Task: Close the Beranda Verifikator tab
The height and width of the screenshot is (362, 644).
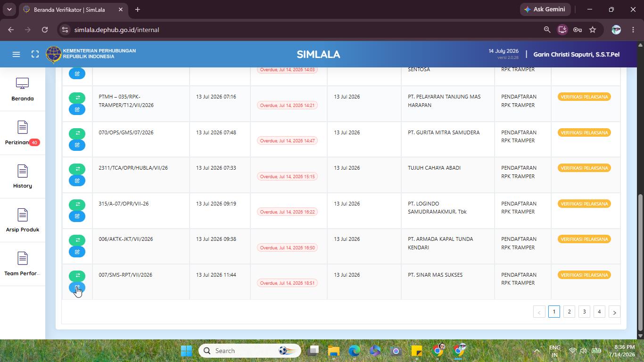Action: (121, 9)
